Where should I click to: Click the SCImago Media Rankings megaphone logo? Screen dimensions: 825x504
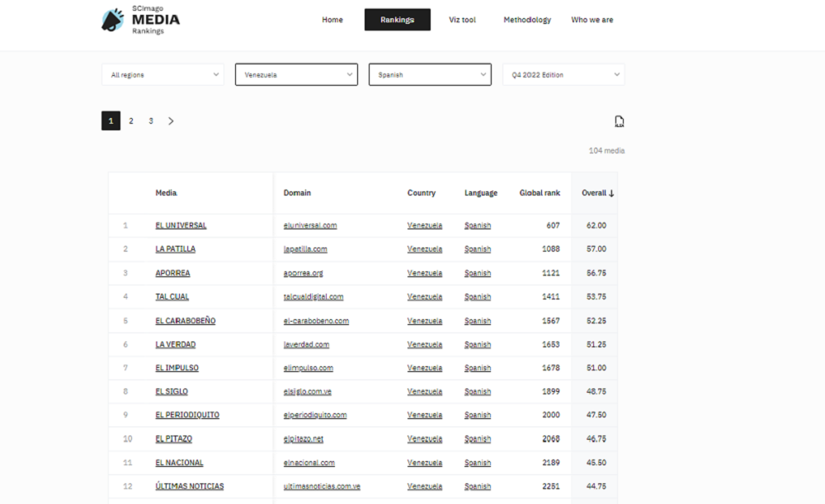[113, 21]
